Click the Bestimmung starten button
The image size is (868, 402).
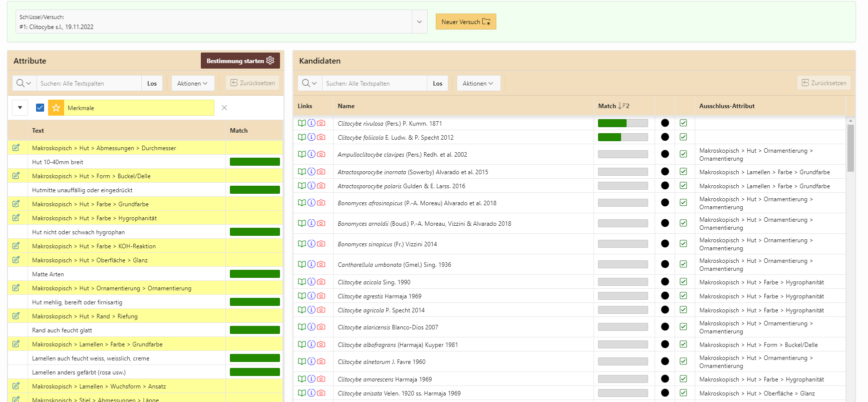[x=240, y=61]
